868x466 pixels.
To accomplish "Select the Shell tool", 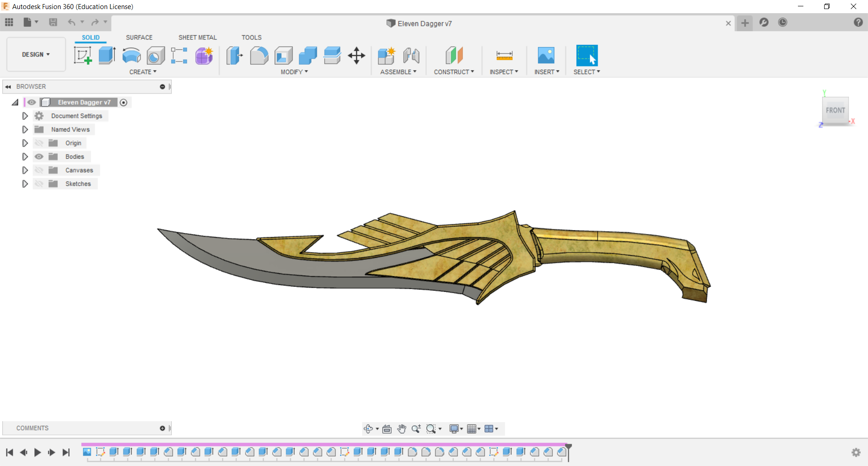I will 283,56.
